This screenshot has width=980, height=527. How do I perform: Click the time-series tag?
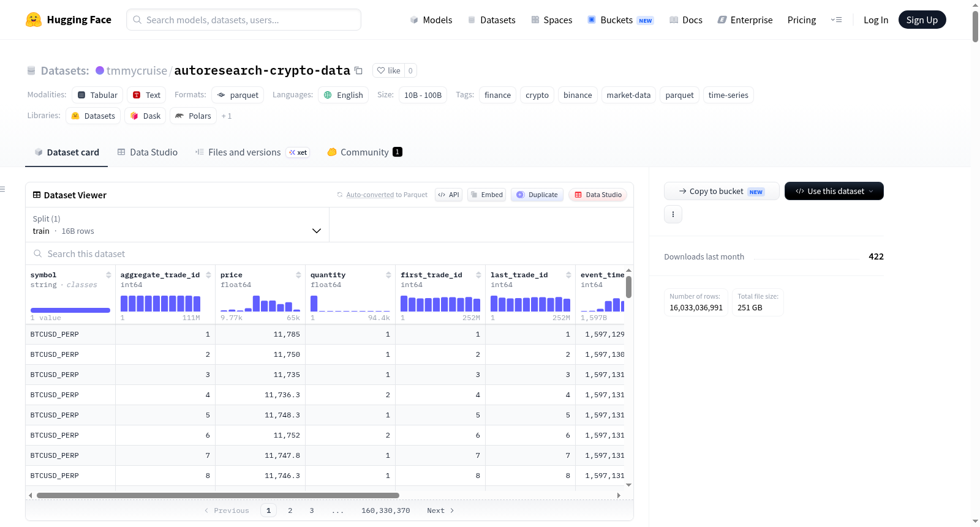(x=728, y=95)
